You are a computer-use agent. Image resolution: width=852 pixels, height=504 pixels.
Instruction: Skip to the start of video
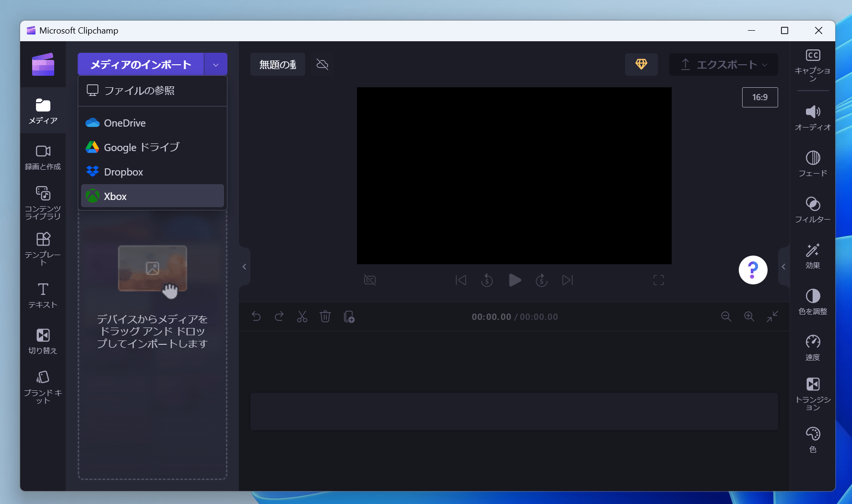point(461,280)
